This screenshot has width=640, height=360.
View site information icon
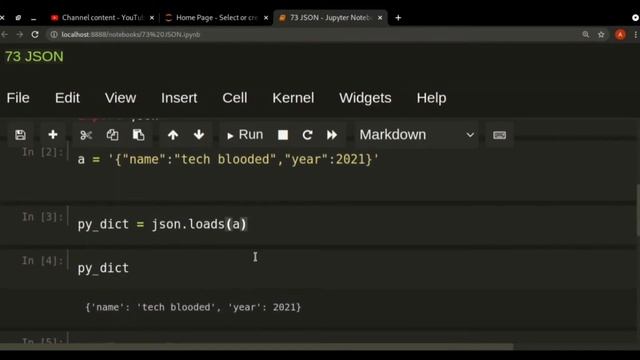[x=53, y=35]
